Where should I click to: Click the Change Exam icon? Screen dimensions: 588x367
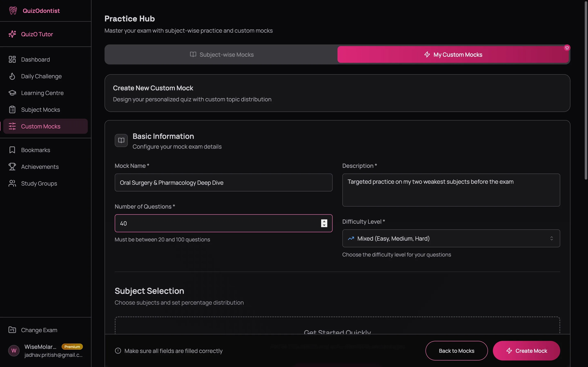[13, 330]
